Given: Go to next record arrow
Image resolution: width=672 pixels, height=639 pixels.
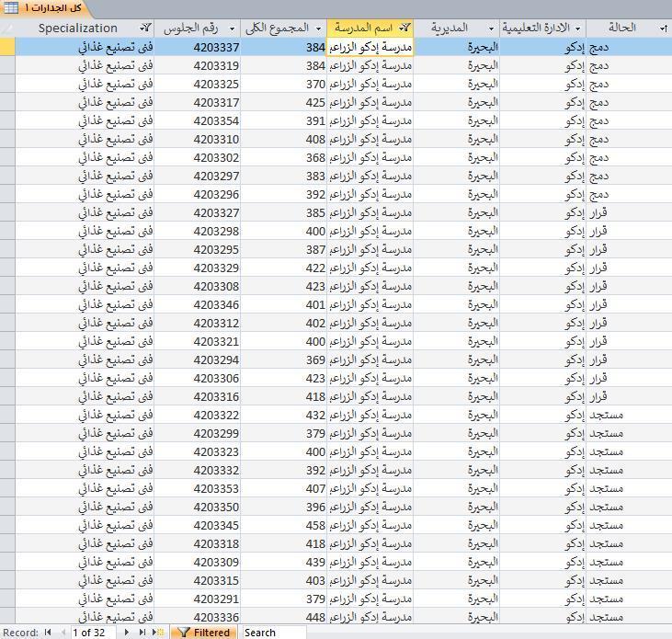Looking at the screenshot, I should (126, 633).
